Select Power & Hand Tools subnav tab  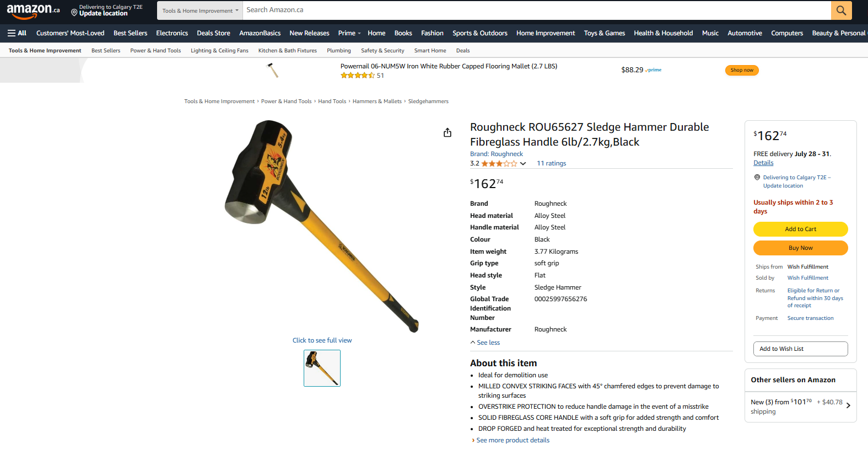point(155,51)
